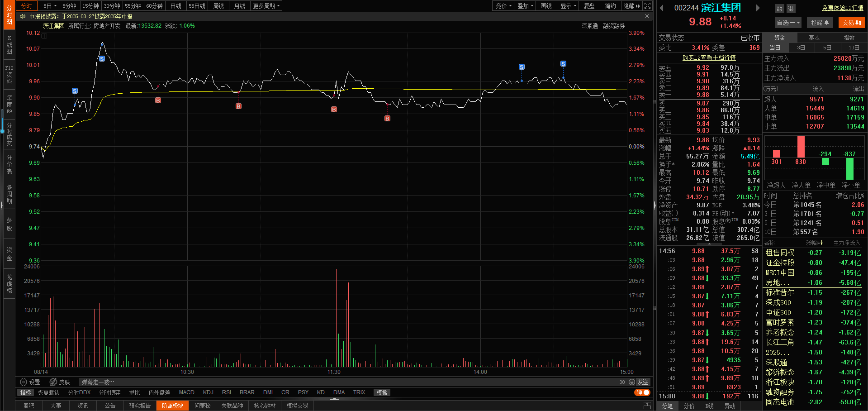Switch to the 分价 tab under the tick list

tap(689, 406)
